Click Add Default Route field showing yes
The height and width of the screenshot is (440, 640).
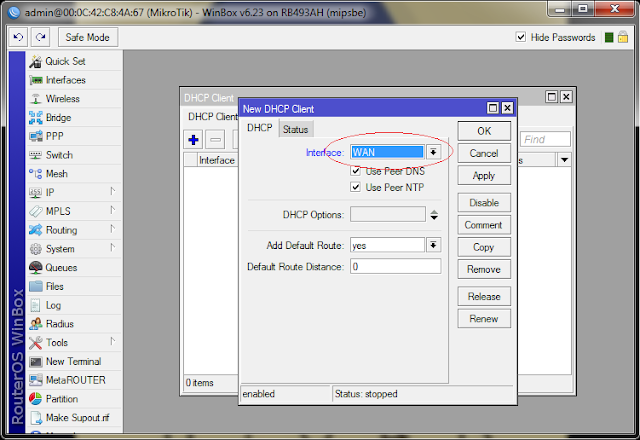click(387, 245)
